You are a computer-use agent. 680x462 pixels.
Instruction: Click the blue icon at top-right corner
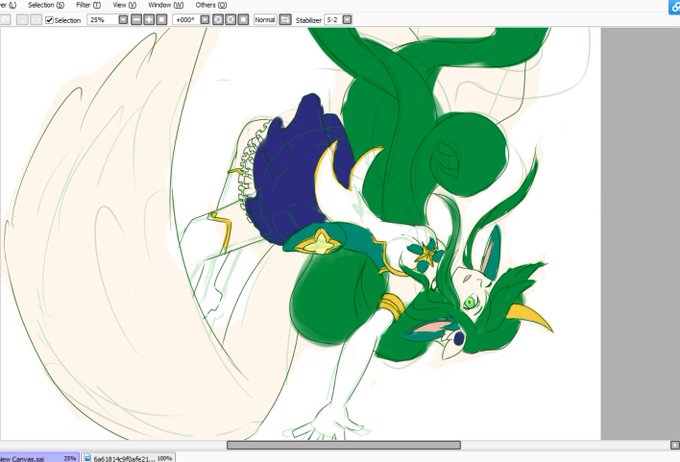(x=674, y=7)
